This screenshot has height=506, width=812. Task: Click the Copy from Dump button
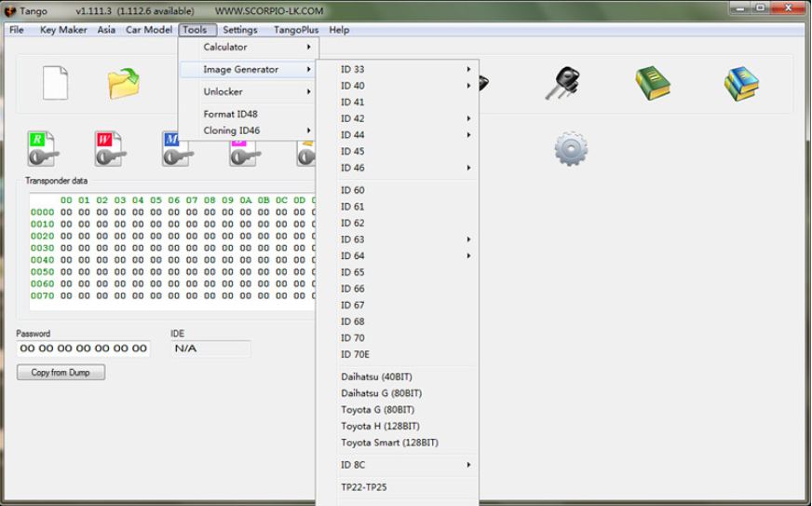click(x=61, y=372)
